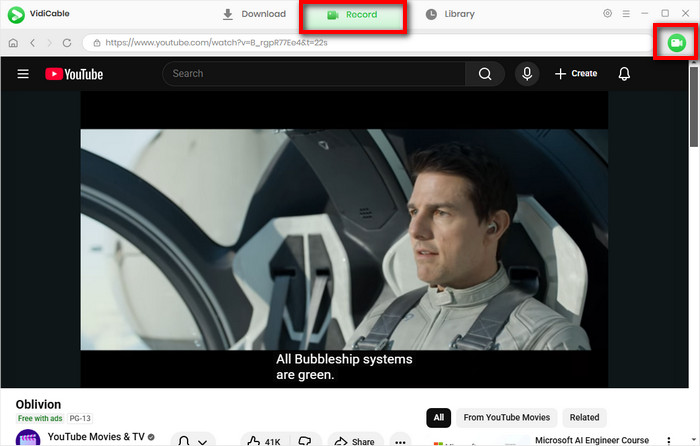This screenshot has height=446, width=700.
Task: Like the video with 41K thumbs up
Action: [265, 441]
